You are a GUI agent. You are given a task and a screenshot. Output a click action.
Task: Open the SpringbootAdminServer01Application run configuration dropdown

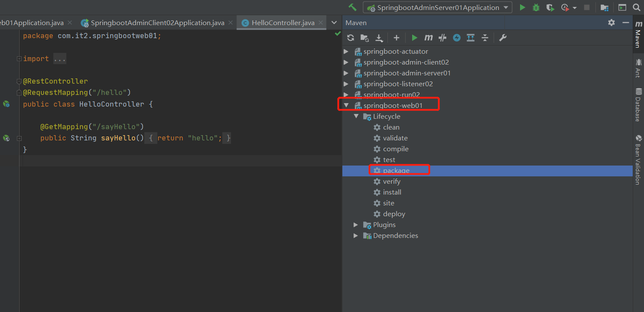[x=437, y=7]
